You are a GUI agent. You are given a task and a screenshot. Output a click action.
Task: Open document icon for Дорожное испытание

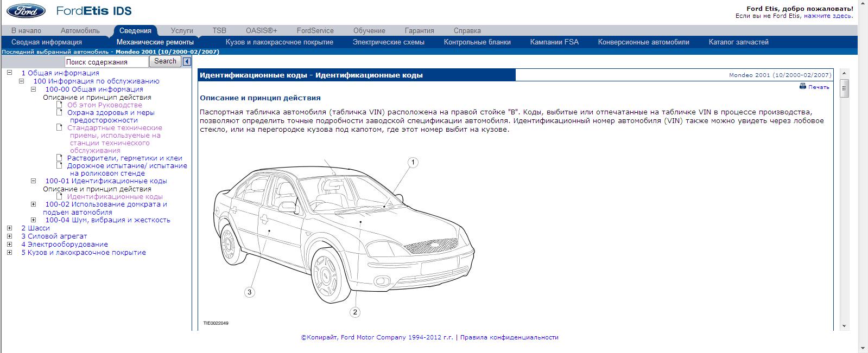[60, 165]
